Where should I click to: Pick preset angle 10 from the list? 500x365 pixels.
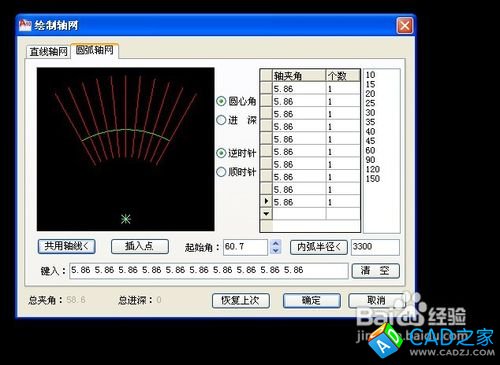[x=370, y=75]
